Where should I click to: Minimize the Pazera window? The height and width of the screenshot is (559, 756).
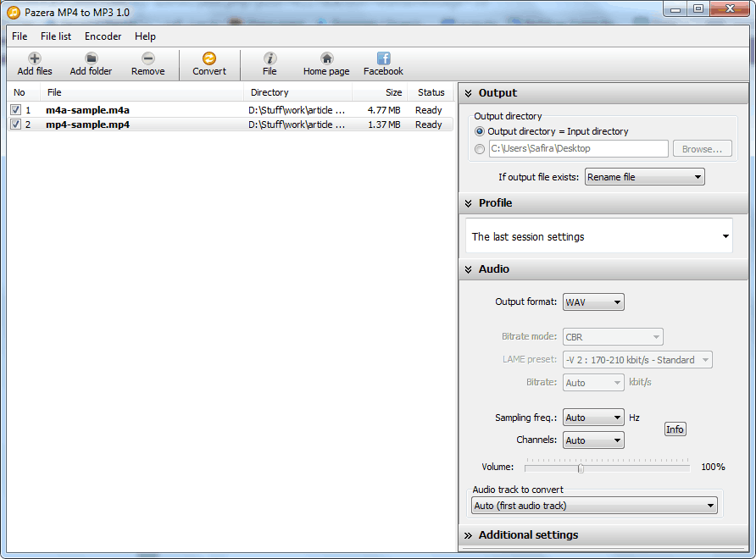pyautogui.click(x=675, y=8)
